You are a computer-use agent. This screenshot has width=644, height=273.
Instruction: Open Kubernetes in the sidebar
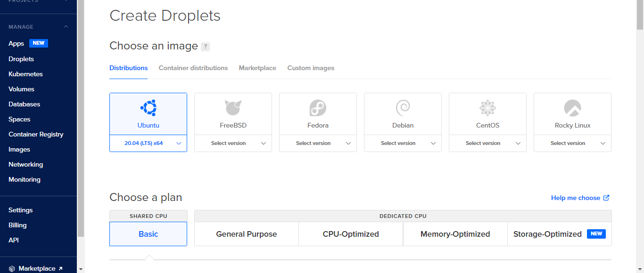[25, 74]
